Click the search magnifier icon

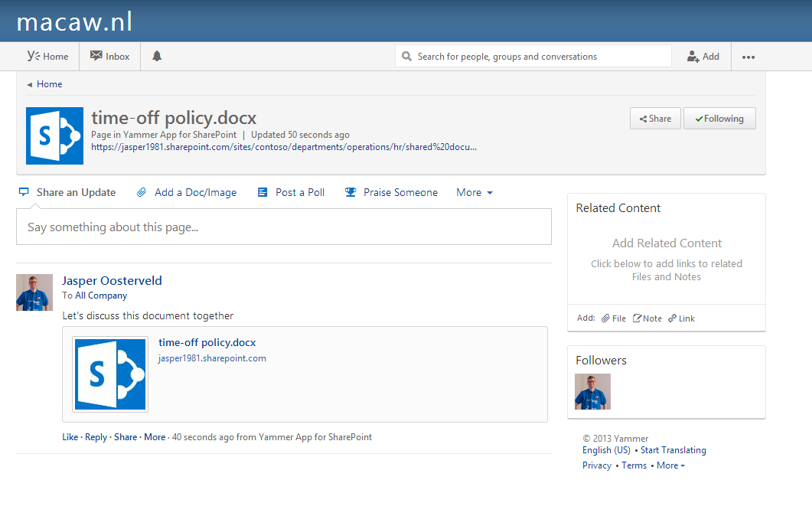pos(407,56)
